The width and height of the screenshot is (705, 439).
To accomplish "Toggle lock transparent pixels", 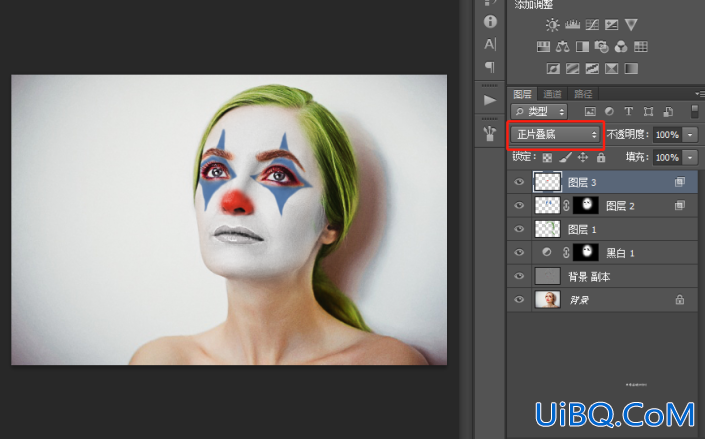I will pos(547,157).
